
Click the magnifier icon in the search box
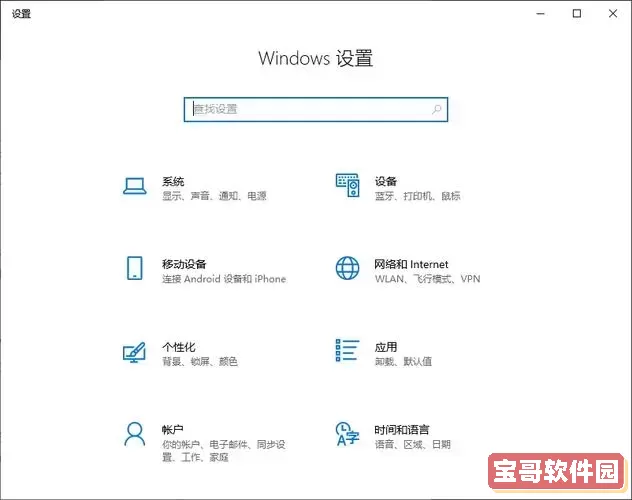coord(437,109)
